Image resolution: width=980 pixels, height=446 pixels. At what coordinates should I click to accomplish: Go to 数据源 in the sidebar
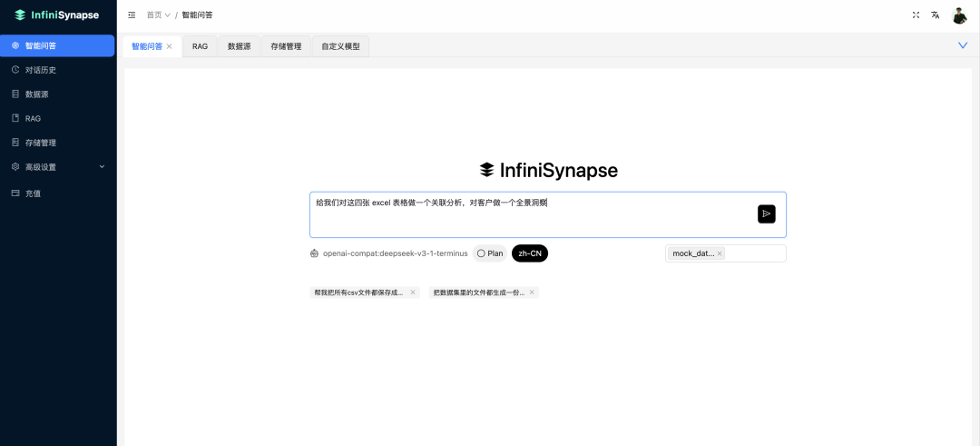58,94
